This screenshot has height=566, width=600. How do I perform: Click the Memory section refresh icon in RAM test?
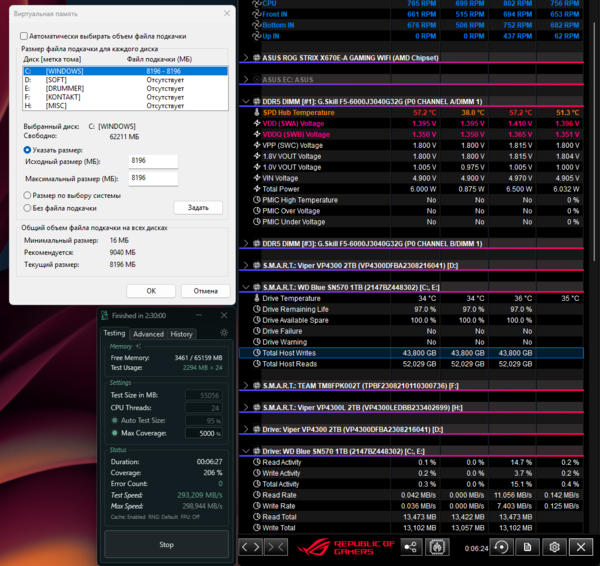click(x=138, y=346)
